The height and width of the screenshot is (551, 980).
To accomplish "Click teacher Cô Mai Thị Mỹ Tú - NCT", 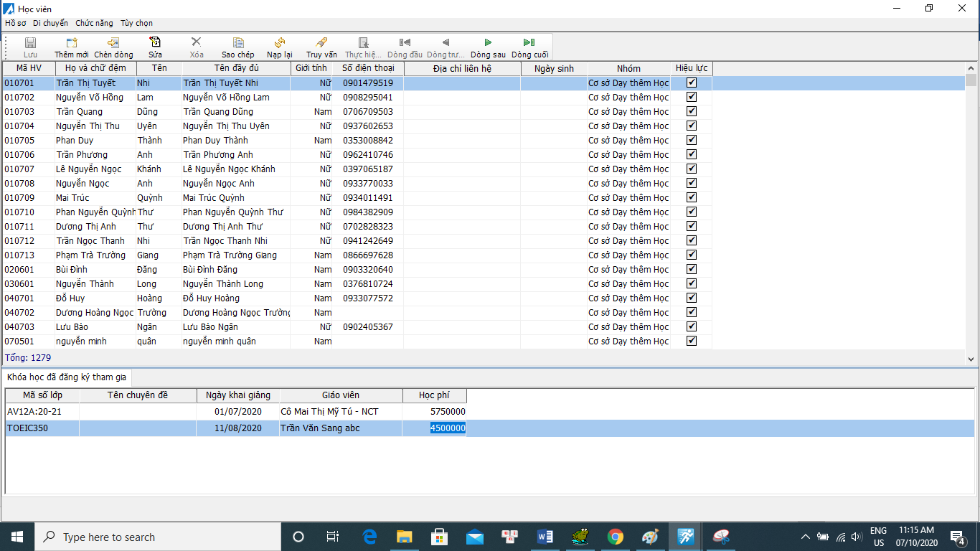I will 329,412.
